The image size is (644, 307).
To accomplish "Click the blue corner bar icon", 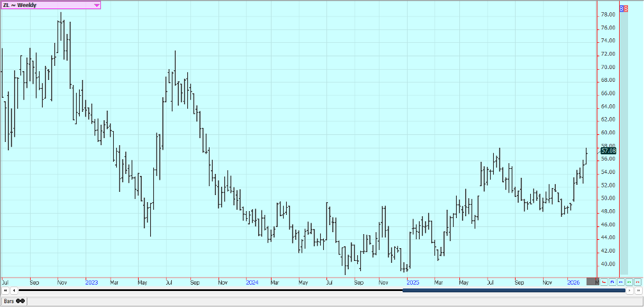I will pyautogui.click(x=612, y=281).
